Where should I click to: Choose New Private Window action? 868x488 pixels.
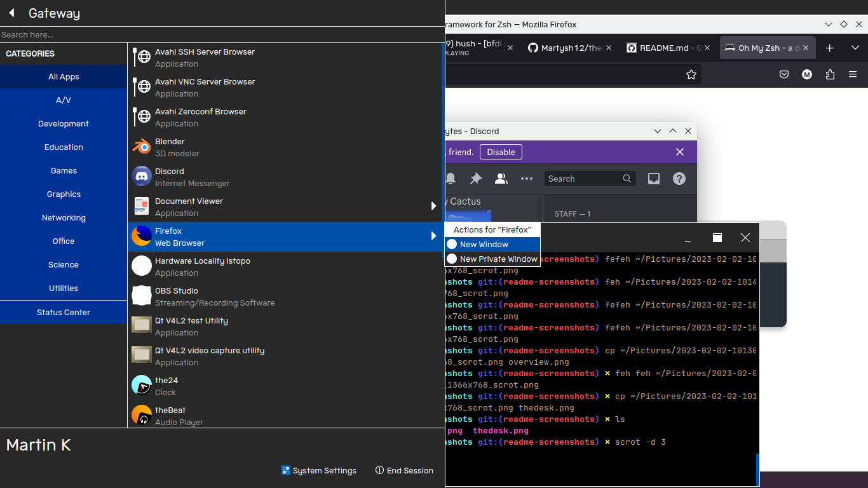[492, 259]
